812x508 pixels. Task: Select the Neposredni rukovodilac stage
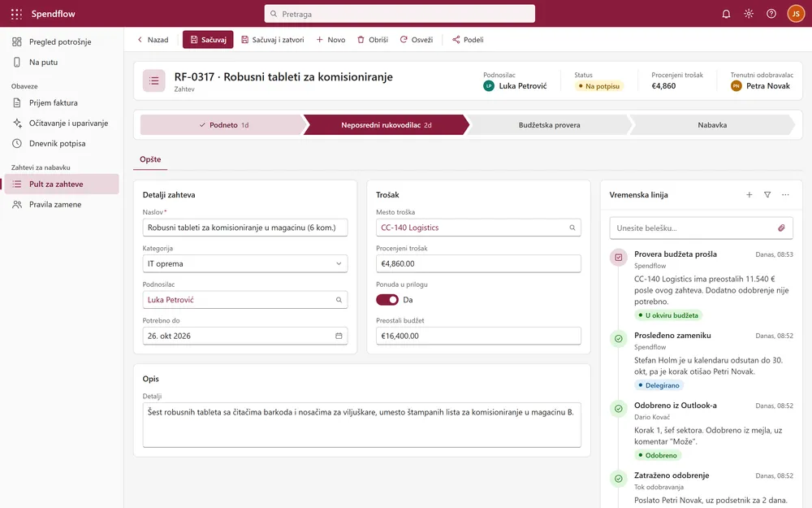386,125
